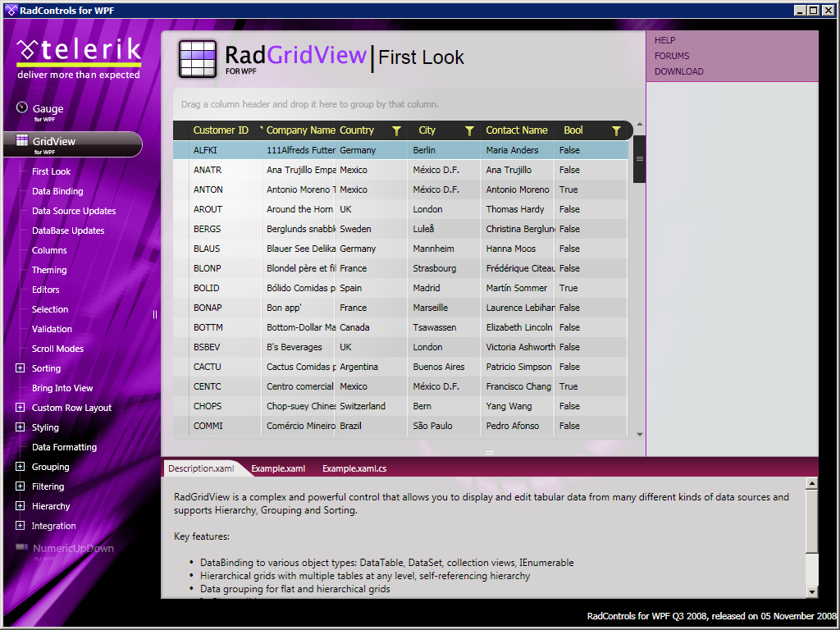Click the description pane scroll down arrow
This screenshot has height=630, width=840.
click(x=811, y=592)
